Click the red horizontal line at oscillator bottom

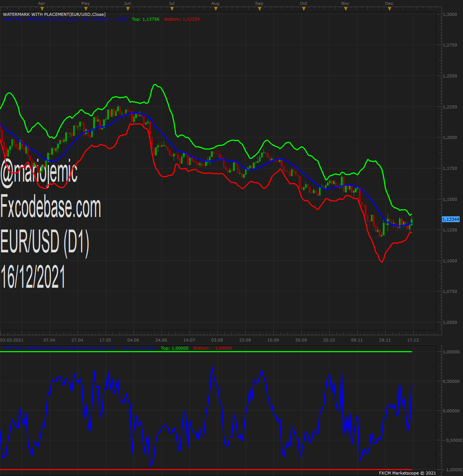pos(206,469)
